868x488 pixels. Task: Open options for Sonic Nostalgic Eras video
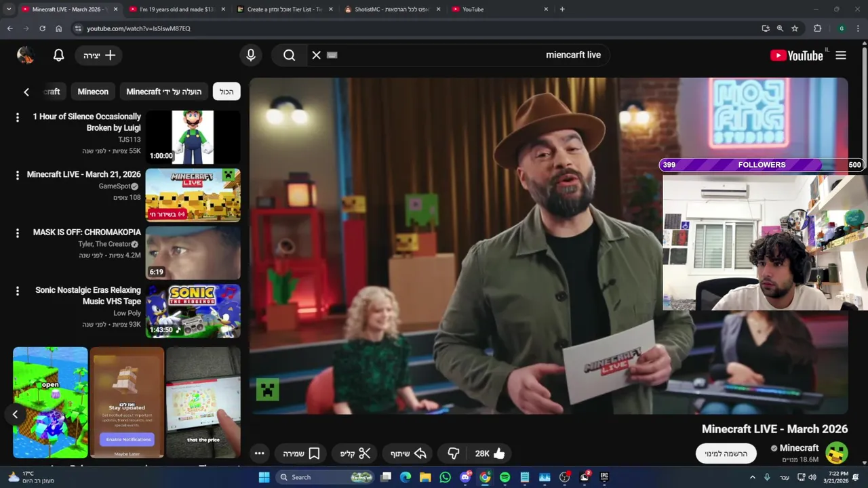(18, 291)
